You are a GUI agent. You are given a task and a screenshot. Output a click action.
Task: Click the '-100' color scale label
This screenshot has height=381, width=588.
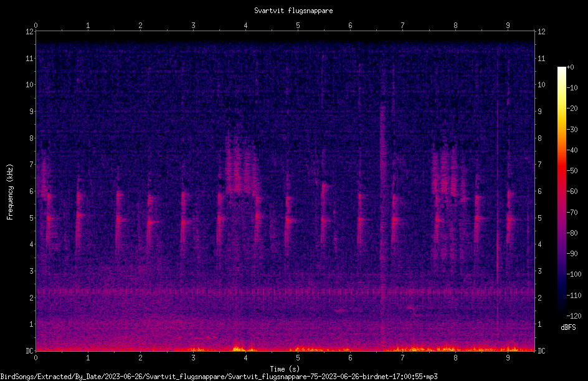574,274
